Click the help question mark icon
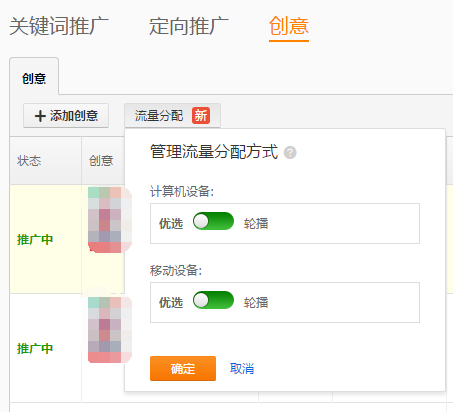 pyautogui.click(x=290, y=153)
